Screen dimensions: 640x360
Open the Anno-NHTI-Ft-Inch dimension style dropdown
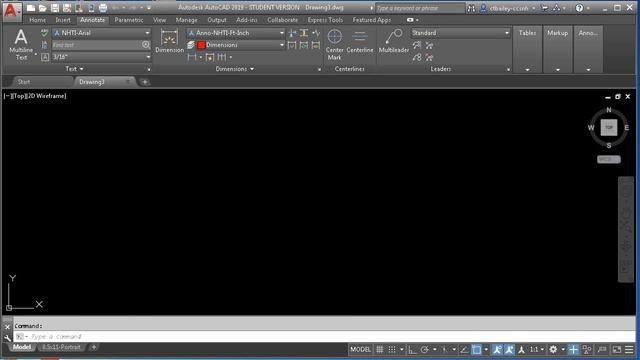pos(236,33)
